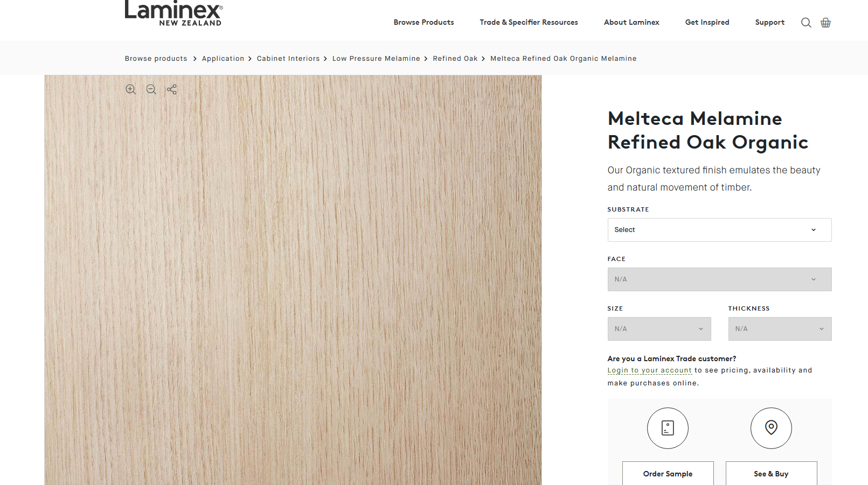Screen dimensions: 868x485
Task: Click the See & Buy location pin icon
Action: 771,428
